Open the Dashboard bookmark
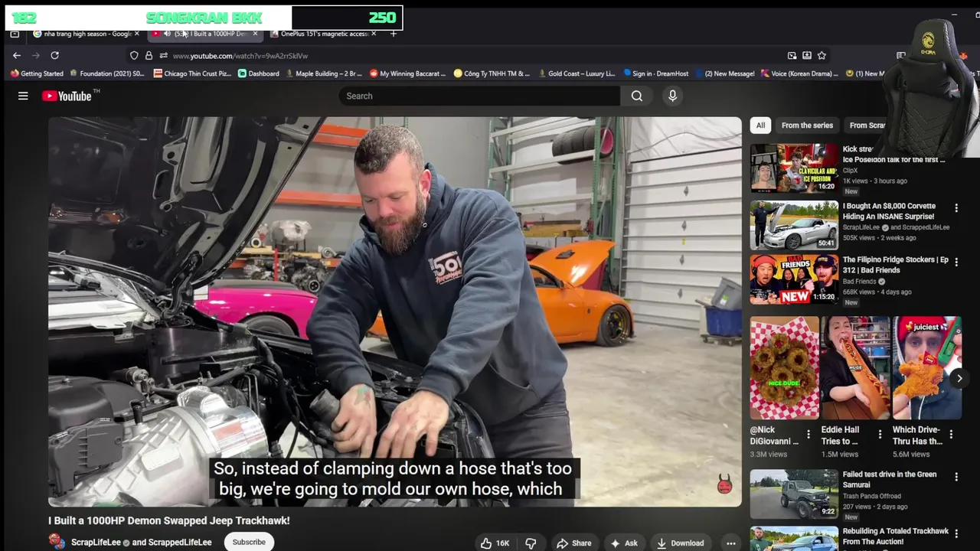The width and height of the screenshot is (980, 551). tap(259, 73)
